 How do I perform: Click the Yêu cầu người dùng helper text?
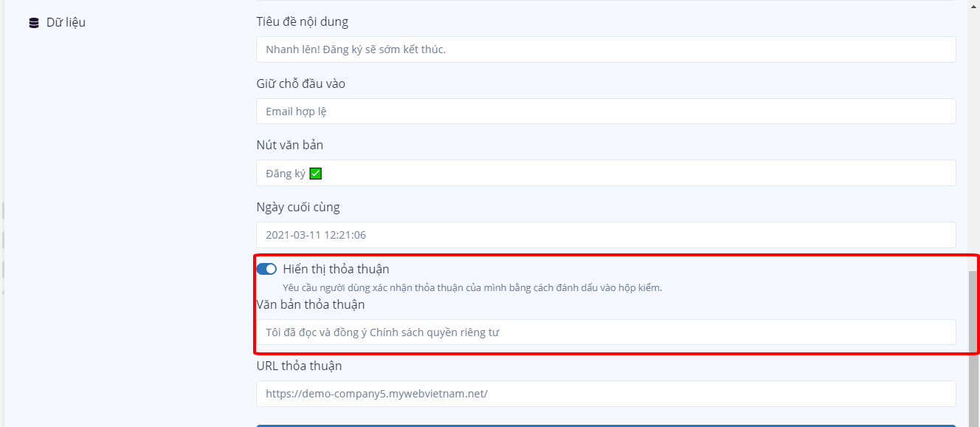click(x=472, y=288)
